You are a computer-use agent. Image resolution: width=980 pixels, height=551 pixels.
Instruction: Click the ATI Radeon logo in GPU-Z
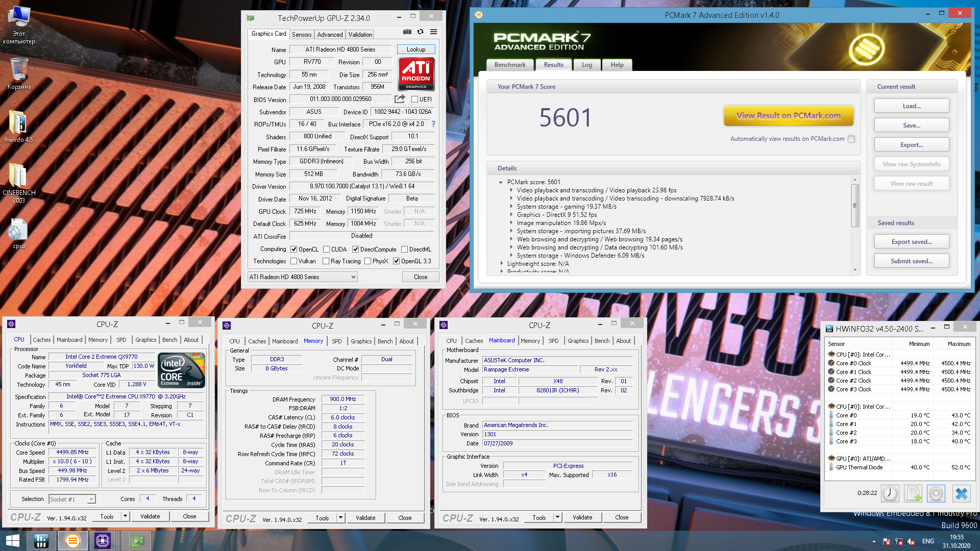click(416, 74)
